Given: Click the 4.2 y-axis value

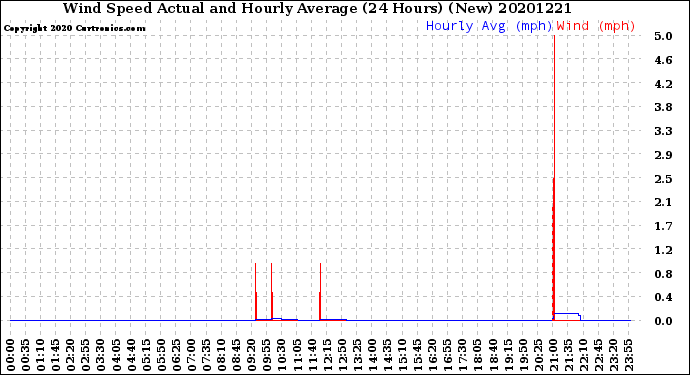Looking at the screenshot, I should coord(663,84).
